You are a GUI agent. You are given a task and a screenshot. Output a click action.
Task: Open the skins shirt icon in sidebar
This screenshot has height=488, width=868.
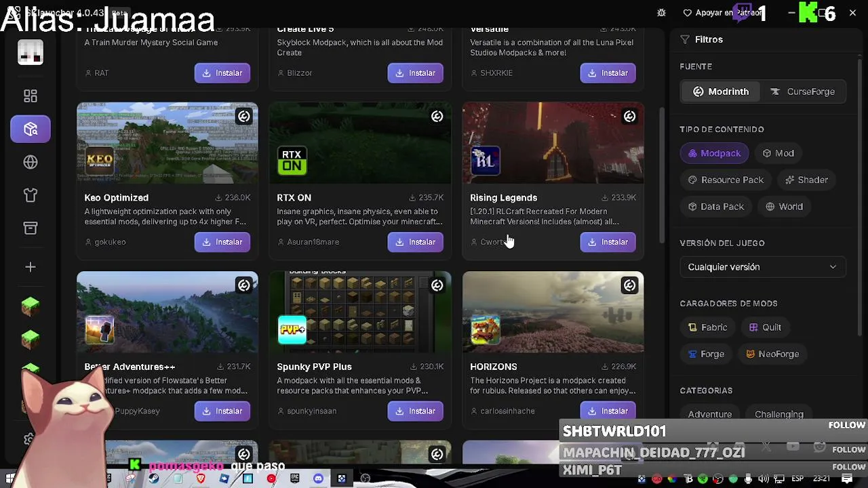[x=31, y=195]
